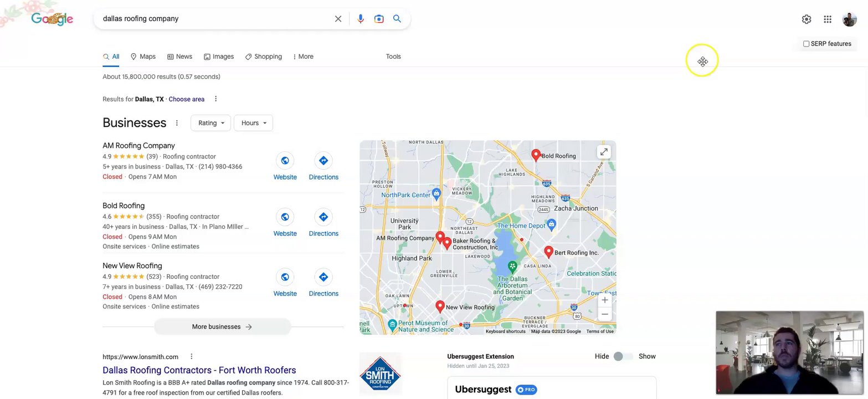The height and width of the screenshot is (399, 868).
Task: Click Keyboard shortcuts on the map
Action: pos(506,331)
